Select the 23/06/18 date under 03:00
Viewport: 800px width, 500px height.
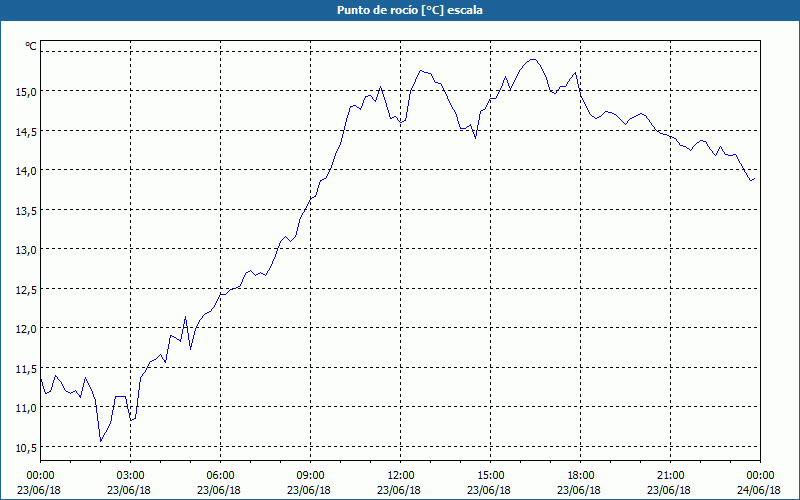(129, 490)
